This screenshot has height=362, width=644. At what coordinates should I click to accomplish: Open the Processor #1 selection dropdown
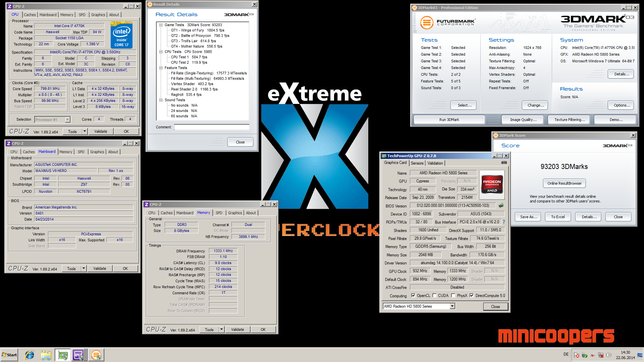(x=67, y=120)
